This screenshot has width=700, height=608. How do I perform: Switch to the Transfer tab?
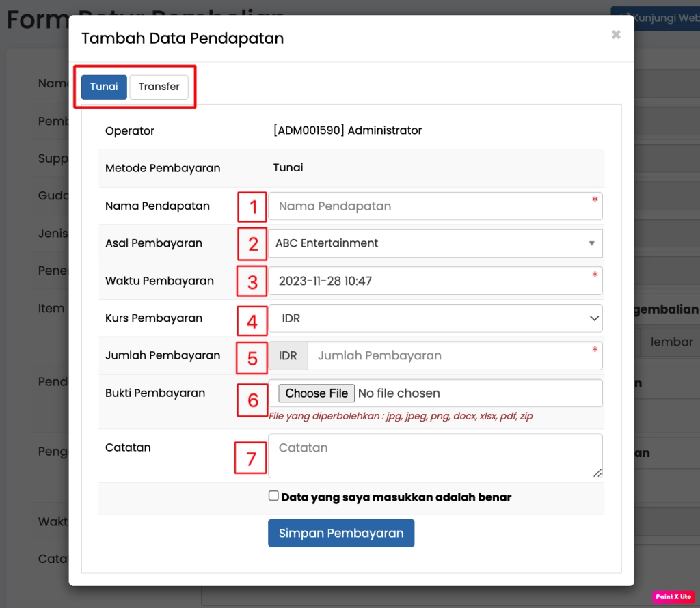click(x=159, y=87)
